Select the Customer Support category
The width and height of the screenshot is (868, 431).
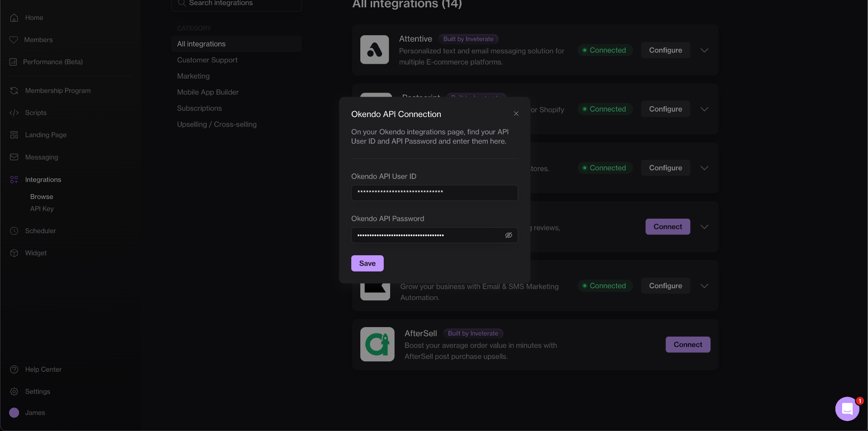(207, 60)
